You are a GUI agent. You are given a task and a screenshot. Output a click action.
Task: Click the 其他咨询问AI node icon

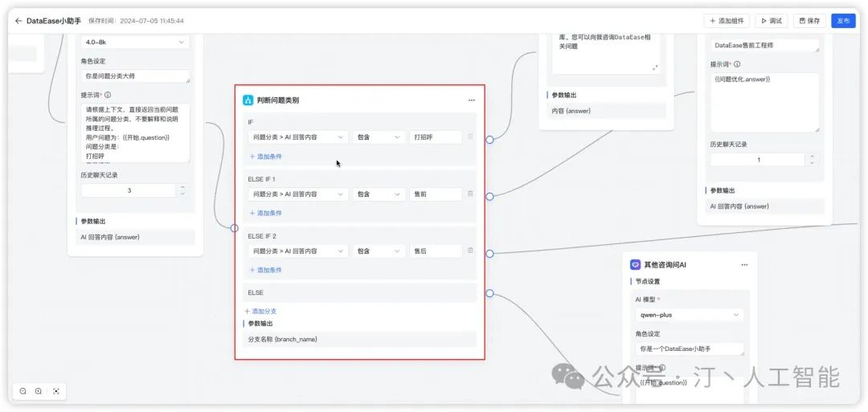[635, 265]
